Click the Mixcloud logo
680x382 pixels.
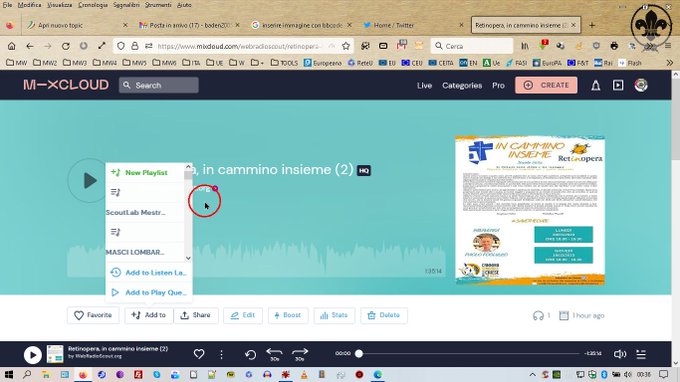(x=66, y=85)
